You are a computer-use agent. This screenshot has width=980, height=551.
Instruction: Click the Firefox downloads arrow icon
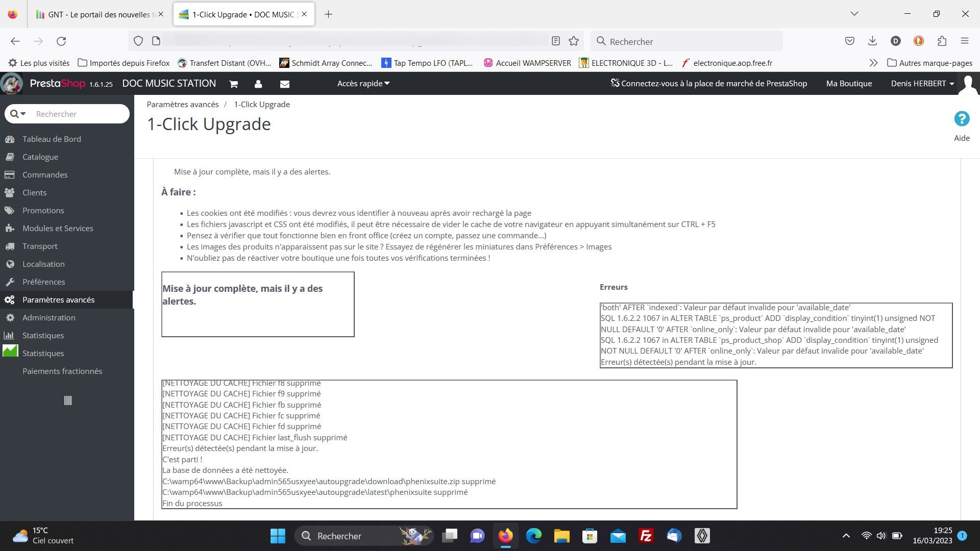pos(872,41)
